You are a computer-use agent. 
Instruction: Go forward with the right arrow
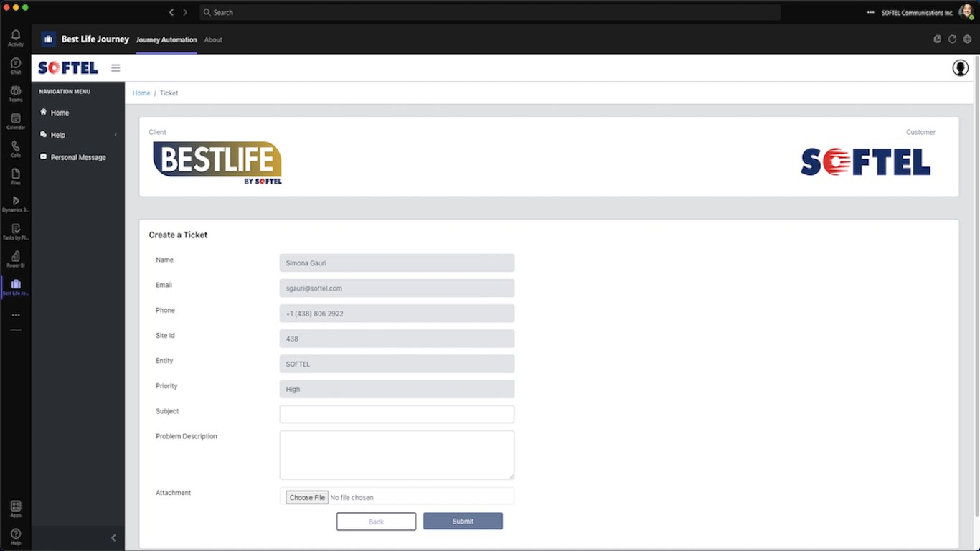coord(185,12)
